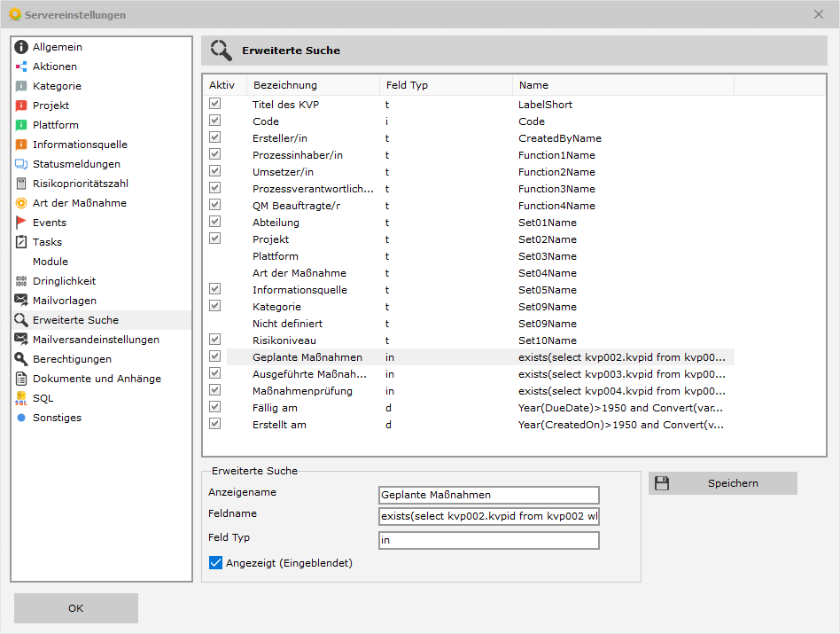Viewport: 840px width, 634px height.
Task: Toggle Aktiv checkbox for Risikoniveau row
Action: coord(214,340)
